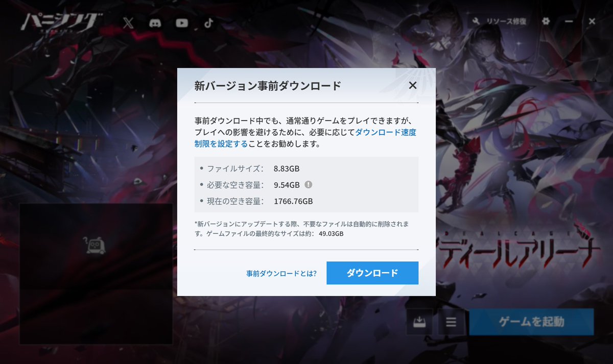Click the pre-download tray icon

(419, 322)
